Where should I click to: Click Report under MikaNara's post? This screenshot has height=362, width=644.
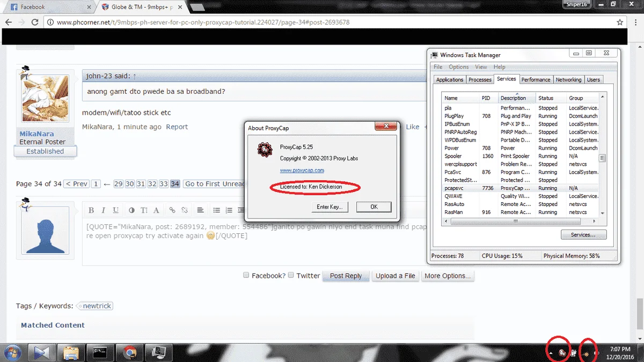pos(177,127)
